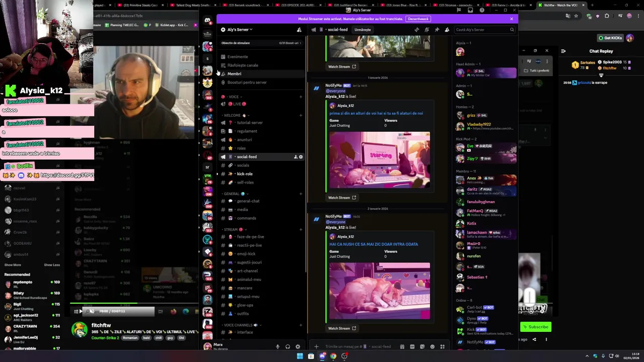Image resolution: width=644 pixels, height=362 pixels.
Task: Open Chrome from Windows taskbar
Action: click(x=333, y=356)
